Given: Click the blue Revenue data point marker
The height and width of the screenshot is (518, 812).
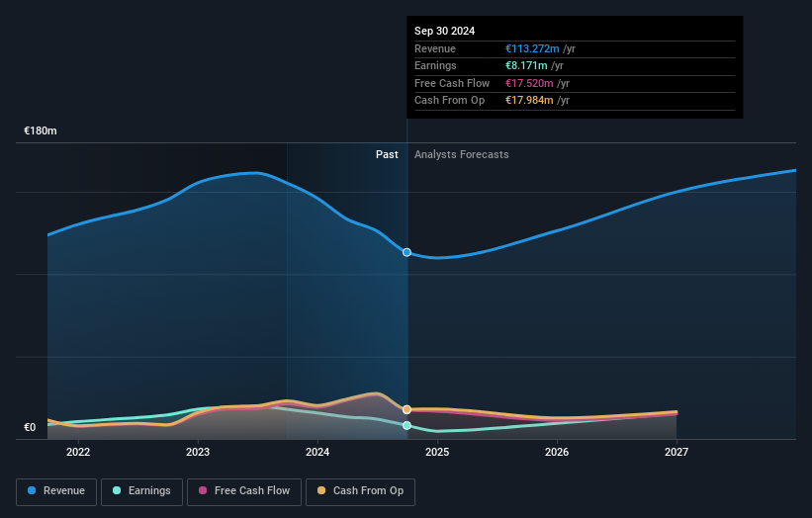Looking at the screenshot, I should click(x=406, y=252).
